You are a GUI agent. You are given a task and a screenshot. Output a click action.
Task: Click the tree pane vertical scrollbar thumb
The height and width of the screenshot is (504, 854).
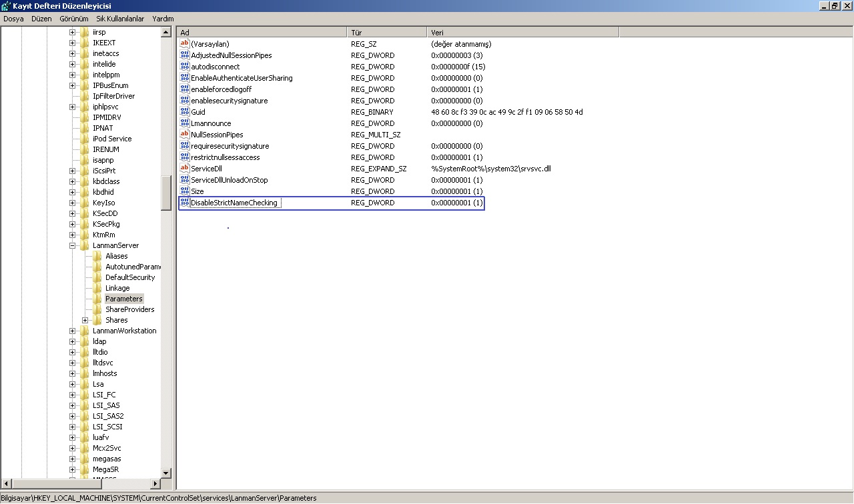point(166,193)
